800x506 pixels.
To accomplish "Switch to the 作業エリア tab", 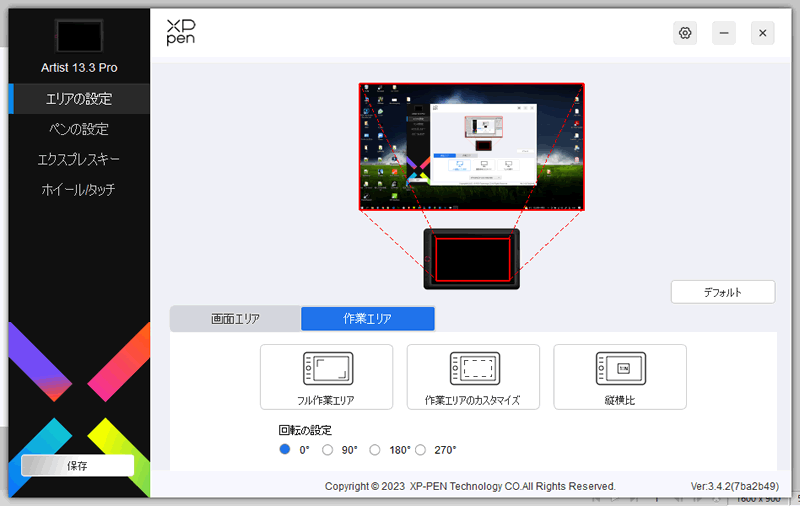I will click(368, 319).
